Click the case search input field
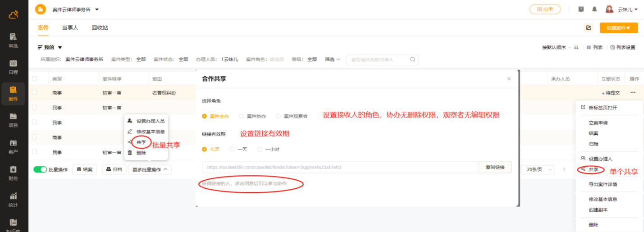Image resolution: width=644 pixels, height=232 pixels. (x=379, y=59)
